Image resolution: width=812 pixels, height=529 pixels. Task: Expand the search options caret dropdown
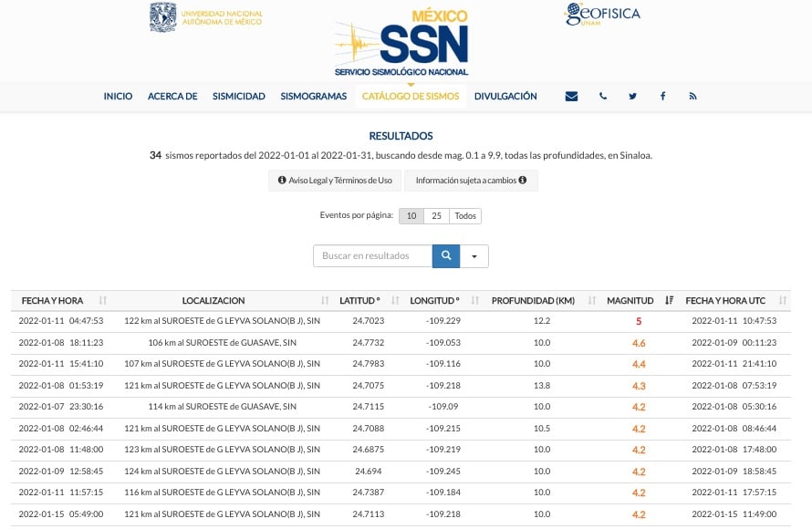[x=474, y=255]
